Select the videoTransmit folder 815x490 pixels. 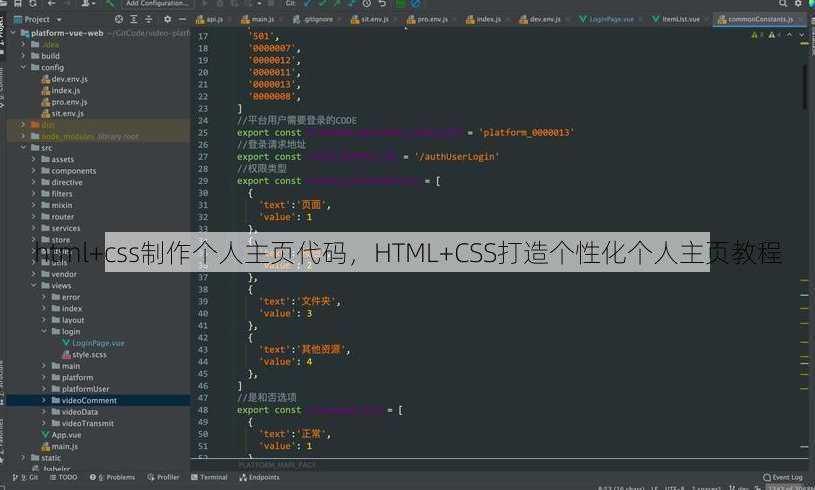[83, 423]
